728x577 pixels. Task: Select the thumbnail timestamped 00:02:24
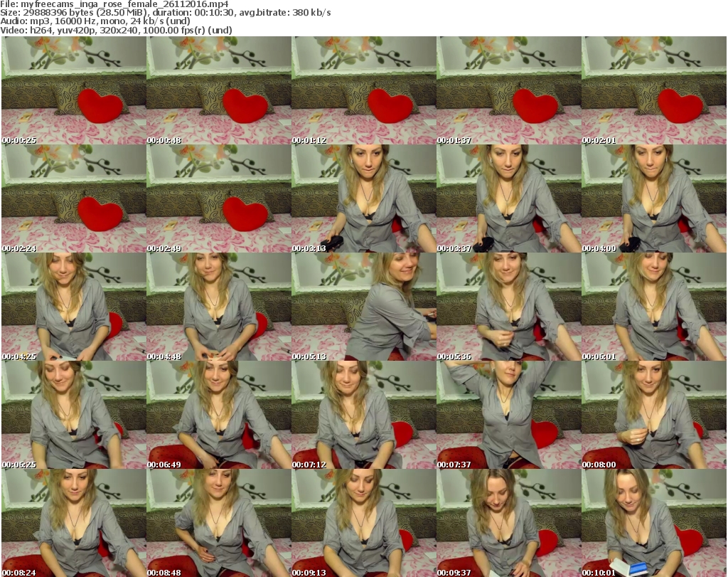coord(73,198)
